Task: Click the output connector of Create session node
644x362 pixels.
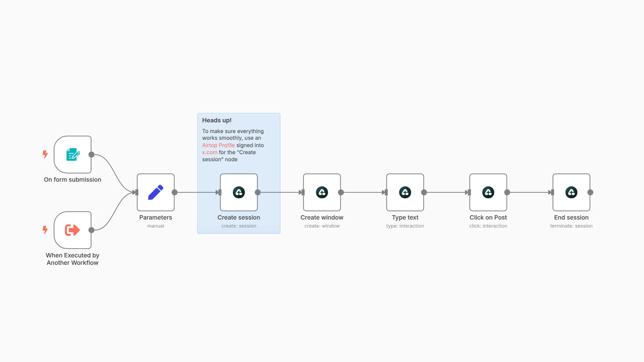Action: pos(258,192)
